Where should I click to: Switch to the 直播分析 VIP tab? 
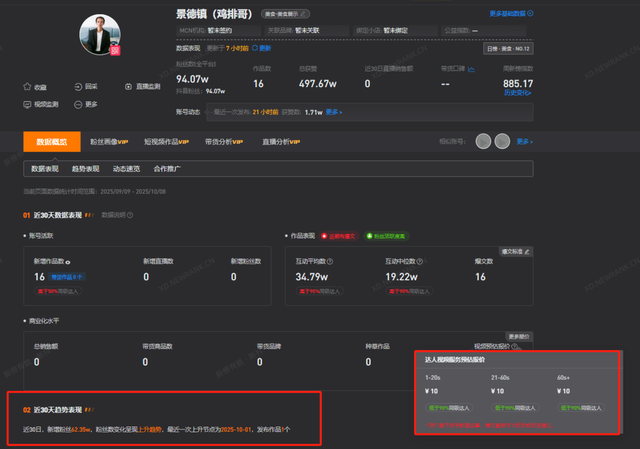tap(281, 142)
